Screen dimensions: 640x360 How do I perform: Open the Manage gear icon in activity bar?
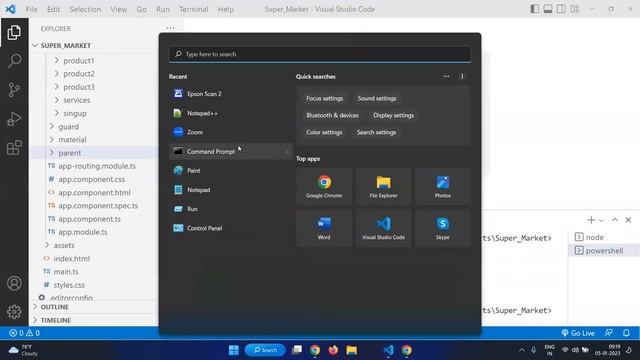[14, 312]
